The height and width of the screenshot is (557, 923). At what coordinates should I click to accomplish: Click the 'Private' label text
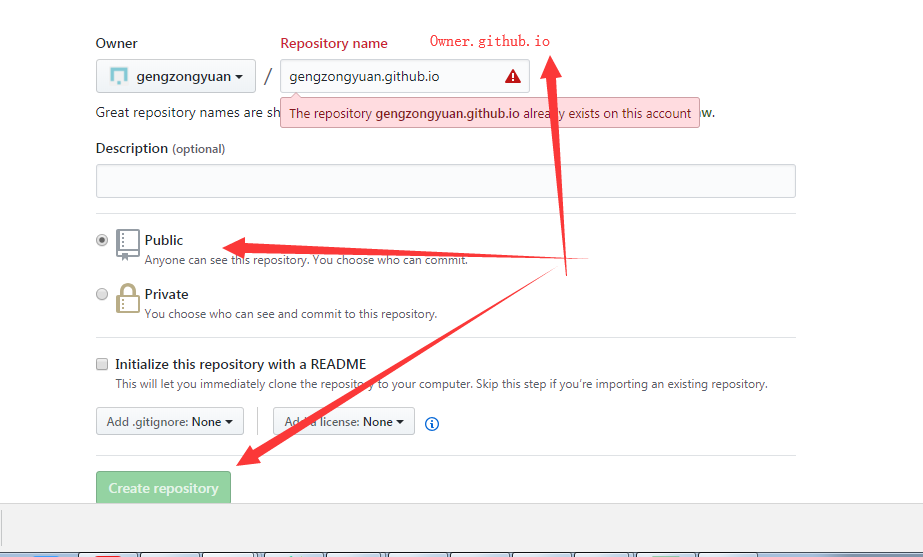coord(167,294)
